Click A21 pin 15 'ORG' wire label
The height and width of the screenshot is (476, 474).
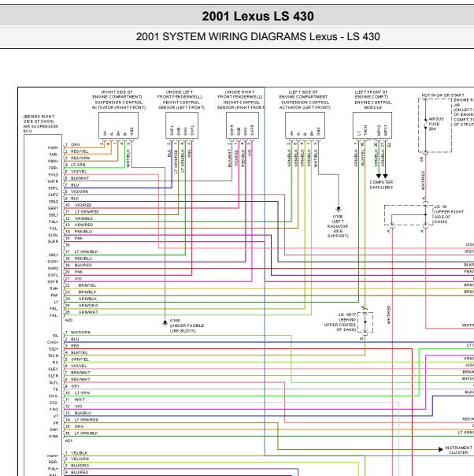[79, 426]
